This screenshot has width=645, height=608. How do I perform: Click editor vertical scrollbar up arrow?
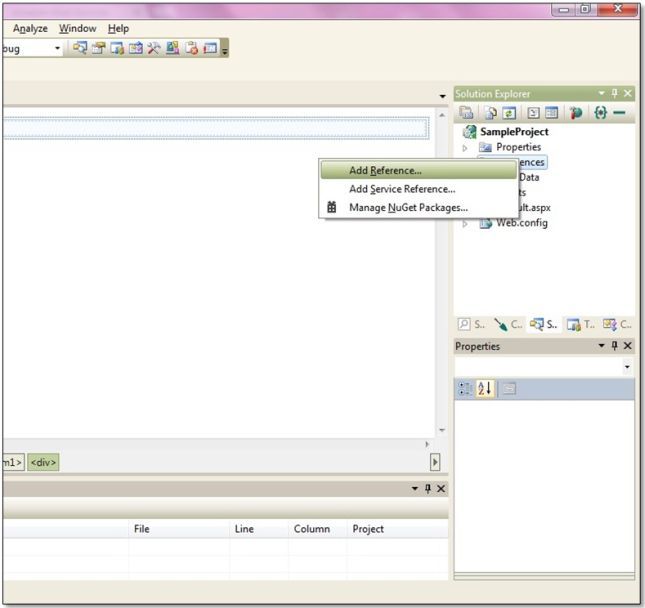442,116
